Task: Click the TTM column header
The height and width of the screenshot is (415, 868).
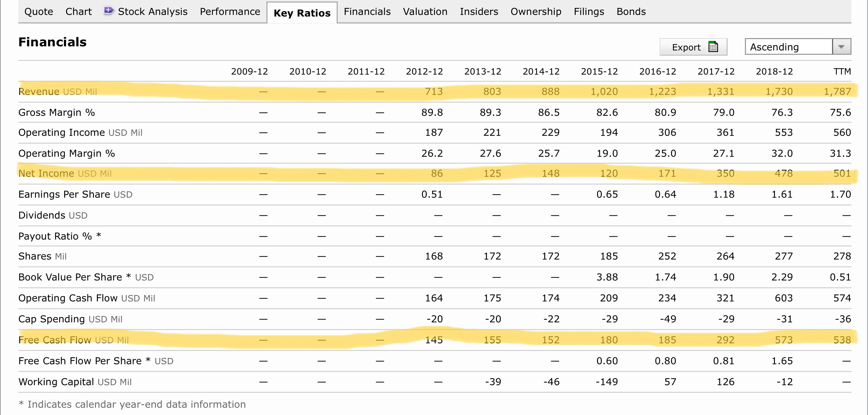Action: [x=842, y=71]
